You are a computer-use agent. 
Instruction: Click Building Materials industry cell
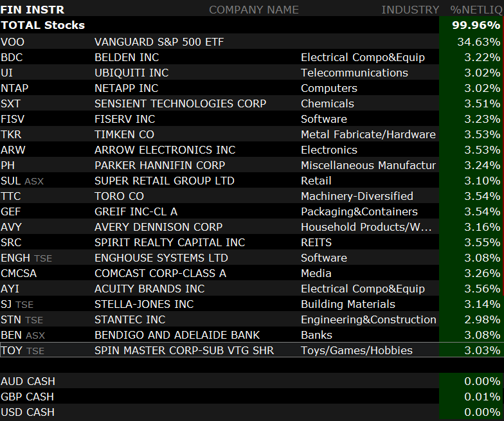[348, 304]
